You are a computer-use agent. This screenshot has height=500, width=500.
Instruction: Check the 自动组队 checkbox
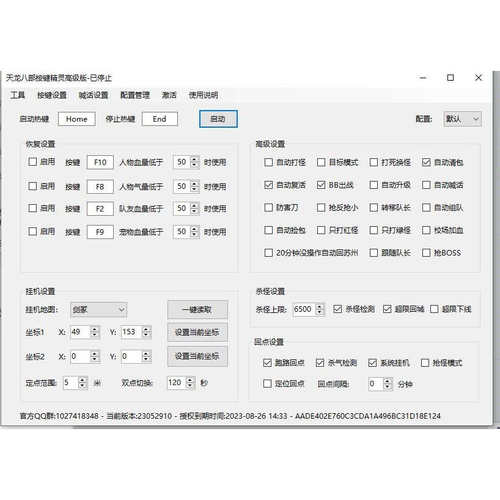[x=426, y=208]
